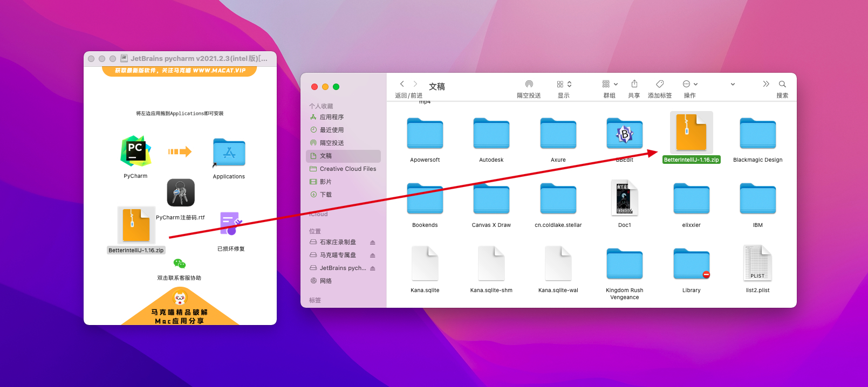The width and height of the screenshot is (868, 387).
Task: Click the 文稿 title in Finder toolbar
Action: coord(437,86)
